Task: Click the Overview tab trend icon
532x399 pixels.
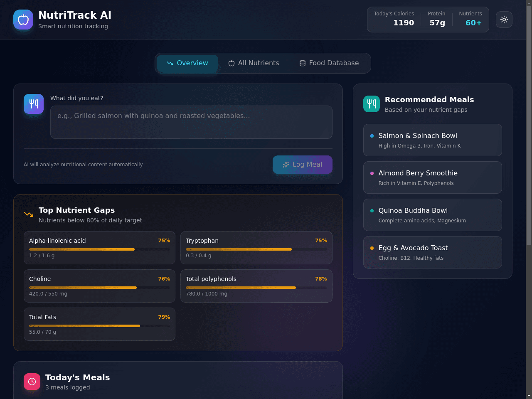Action: [x=170, y=63]
